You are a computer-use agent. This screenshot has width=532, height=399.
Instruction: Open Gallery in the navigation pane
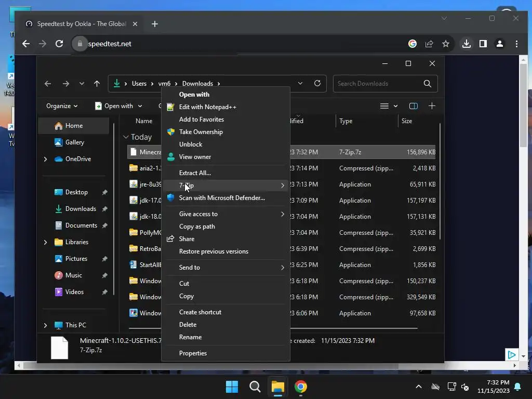coord(74,142)
